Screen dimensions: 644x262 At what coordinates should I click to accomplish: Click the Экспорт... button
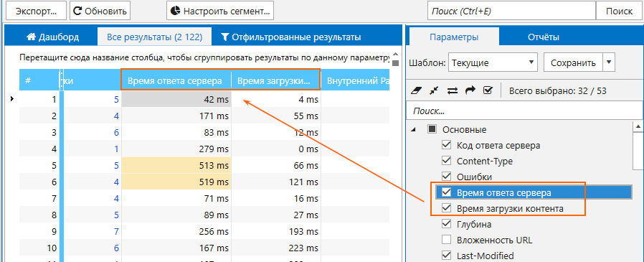tap(35, 11)
